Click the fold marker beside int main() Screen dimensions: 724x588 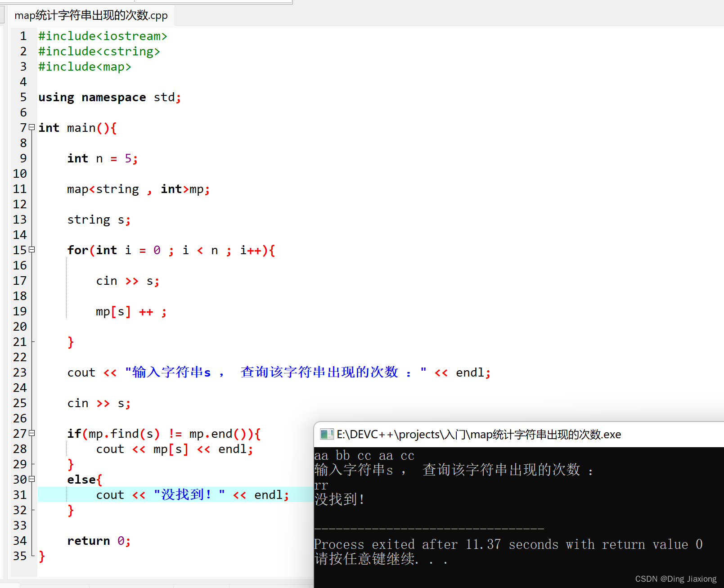31,127
